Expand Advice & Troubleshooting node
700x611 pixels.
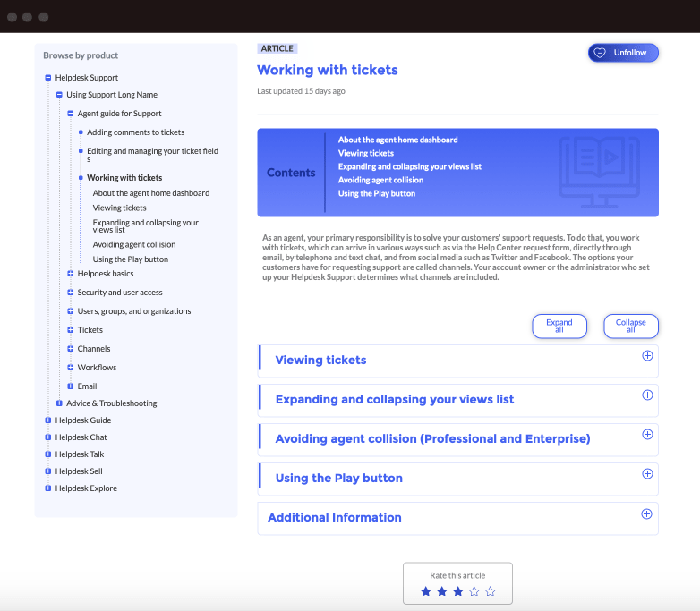[x=59, y=403]
